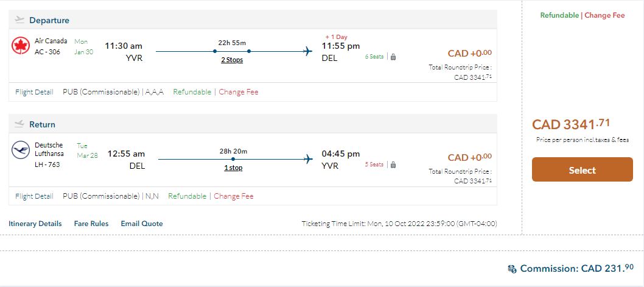Click the Email Quote link
The height and width of the screenshot is (287, 644).
[142, 224]
